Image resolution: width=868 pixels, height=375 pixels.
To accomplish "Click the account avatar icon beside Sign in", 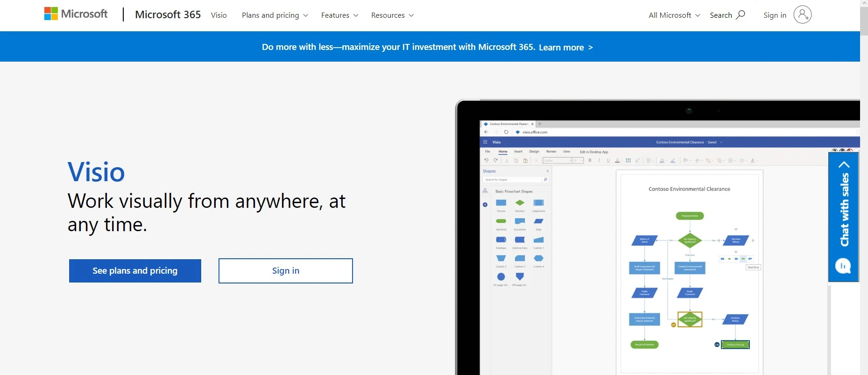I will [x=802, y=14].
